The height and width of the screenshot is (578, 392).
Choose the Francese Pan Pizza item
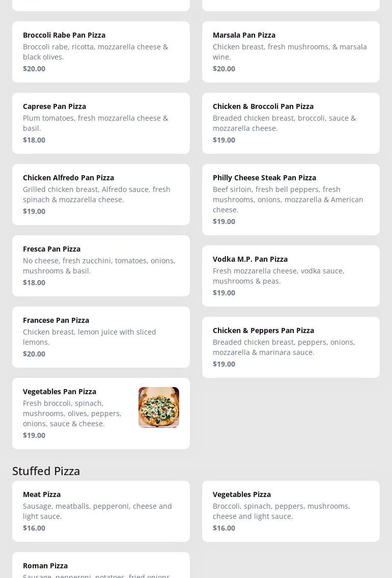101,337
